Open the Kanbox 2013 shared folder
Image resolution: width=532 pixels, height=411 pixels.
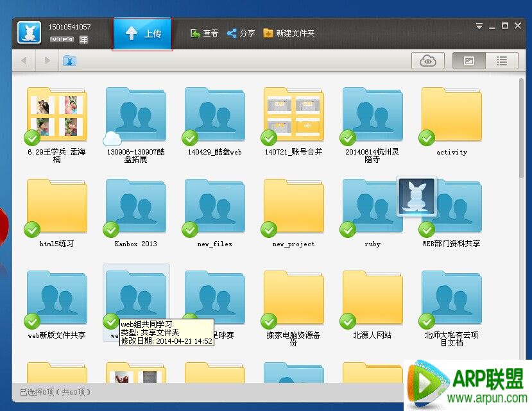135,207
